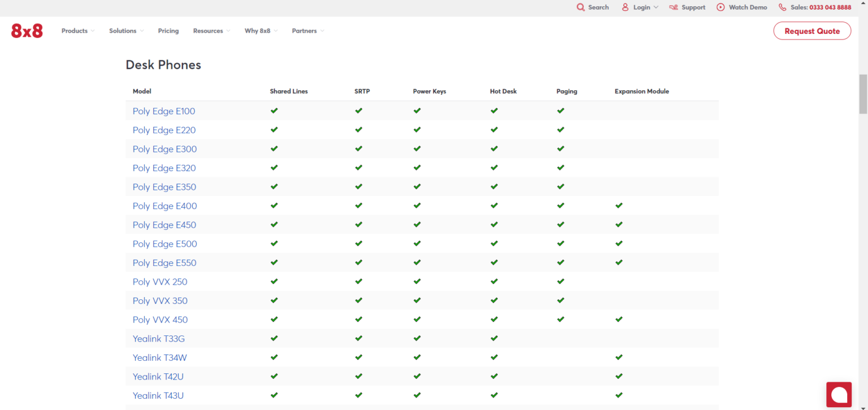Click the 8x8 logo
The width and height of the screenshot is (868, 410).
(x=27, y=31)
